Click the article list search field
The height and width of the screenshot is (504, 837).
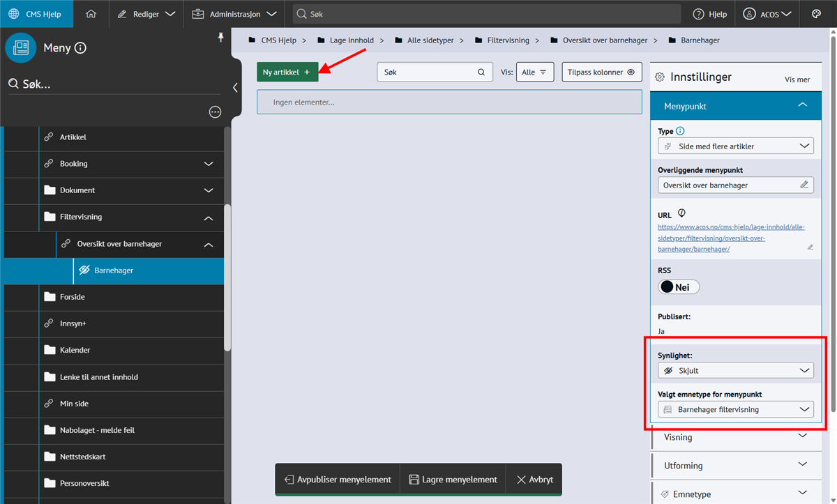coord(427,72)
